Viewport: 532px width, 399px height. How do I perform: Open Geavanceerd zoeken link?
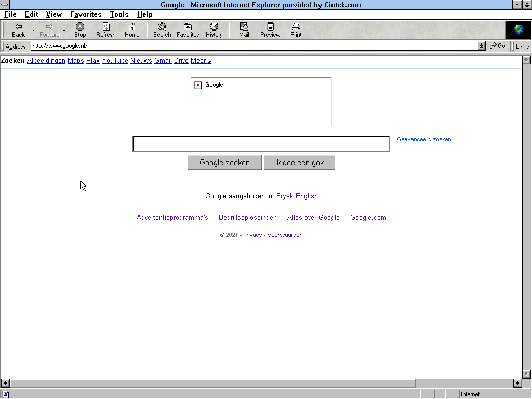(424, 139)
